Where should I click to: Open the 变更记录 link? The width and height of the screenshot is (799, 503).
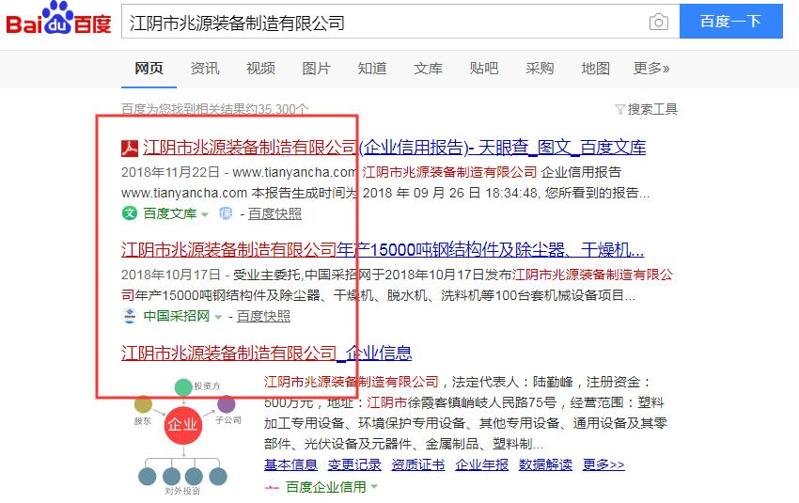click(354, 465)
